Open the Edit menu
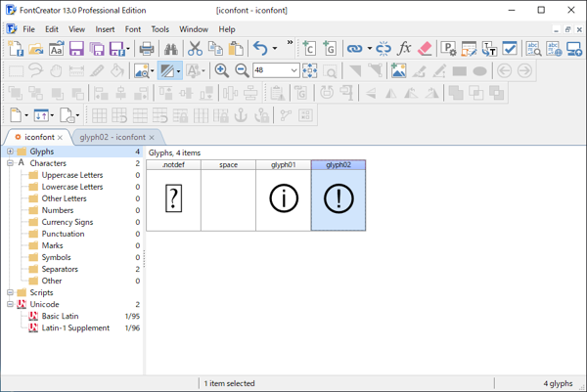The height and width of the screenshot is (392, 587). pyautogui.click(x=52, y=29)
